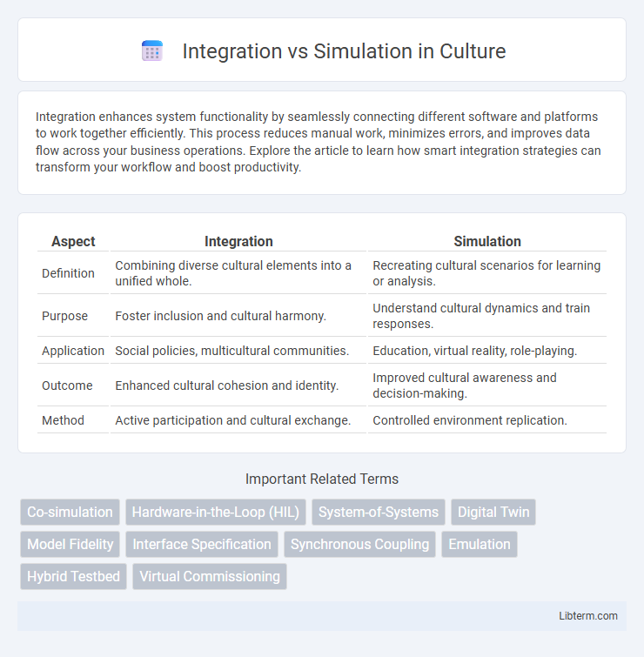Click 'Enhanced cultural cohesion and identity.' cell
This screenshot has width=644, height=657.
pyautogui.click(x=238, y=385)
